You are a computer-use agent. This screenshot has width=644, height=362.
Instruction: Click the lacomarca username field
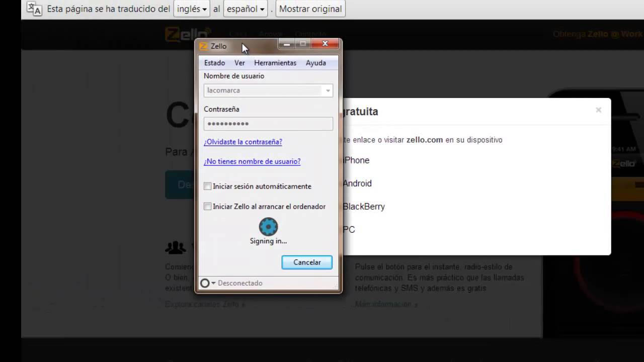[268, 90]
